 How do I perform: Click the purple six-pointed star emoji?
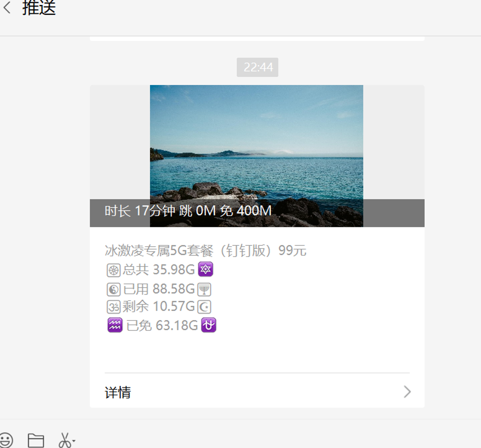click(x=205, y=269)
